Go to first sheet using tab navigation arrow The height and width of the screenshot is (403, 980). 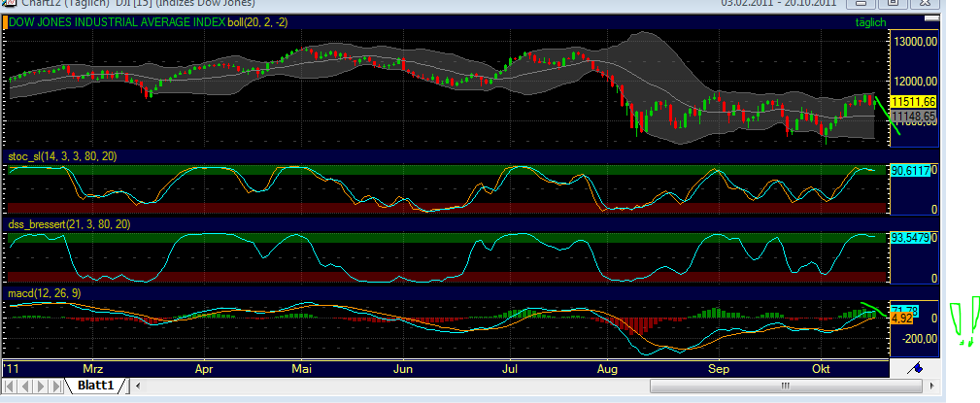11,386
